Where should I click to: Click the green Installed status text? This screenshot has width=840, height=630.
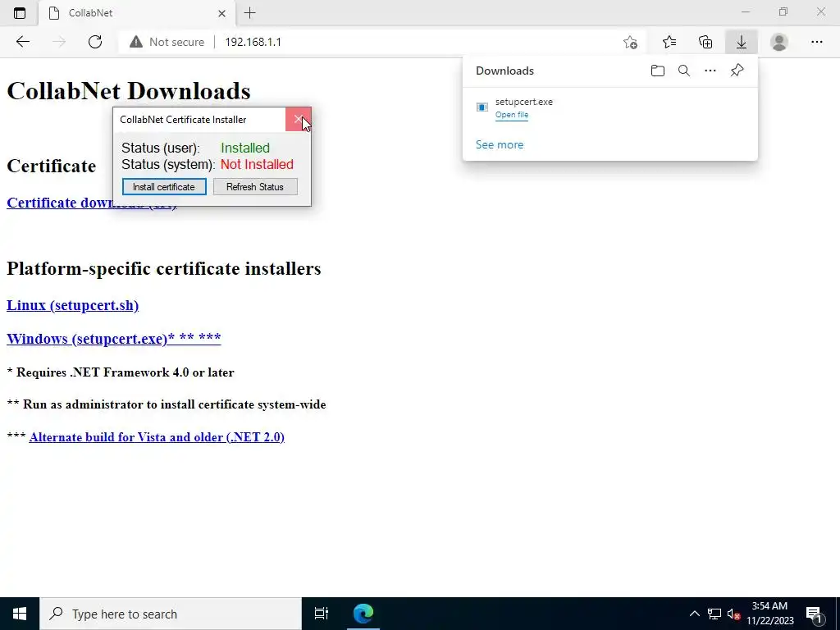(245, 148)
